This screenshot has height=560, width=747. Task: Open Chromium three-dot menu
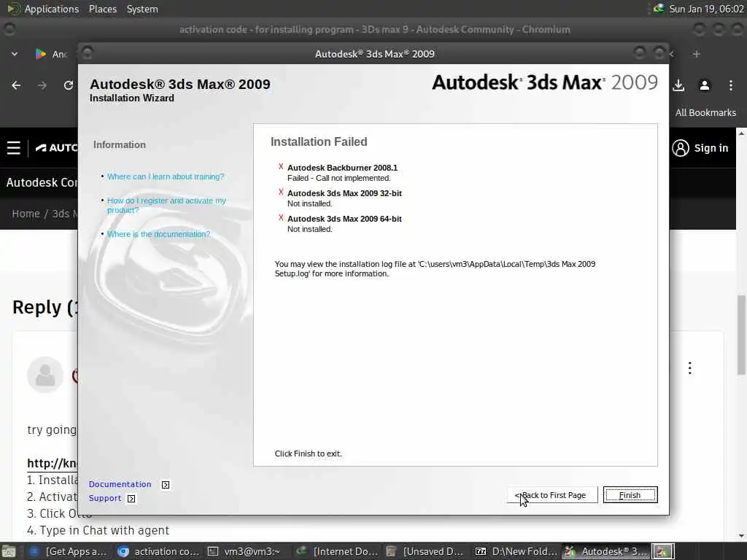coord(731,85)
